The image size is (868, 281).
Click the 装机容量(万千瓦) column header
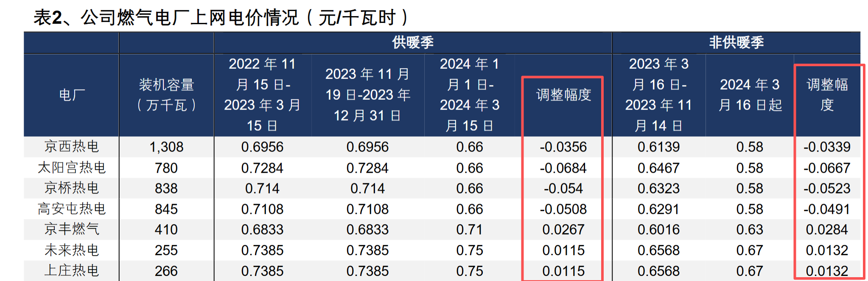(166, 95)
